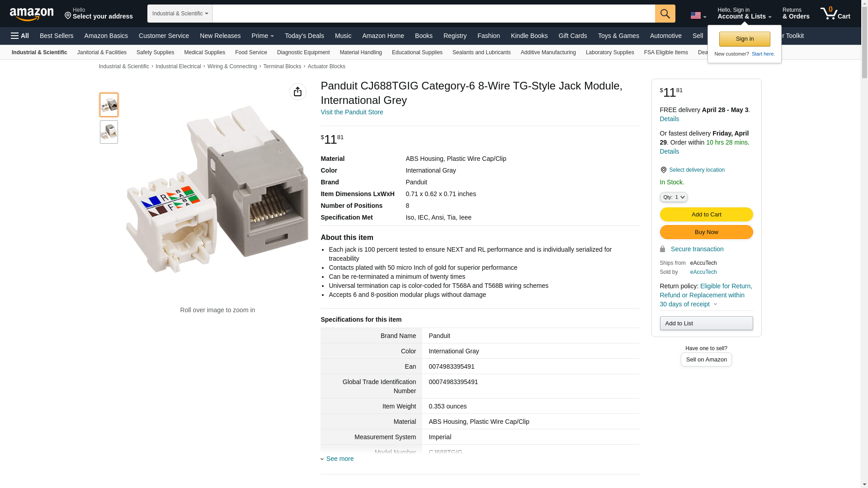Select the first product thumbnail image
The width and height of the screenshot is (868, 488).
point(109,105)
